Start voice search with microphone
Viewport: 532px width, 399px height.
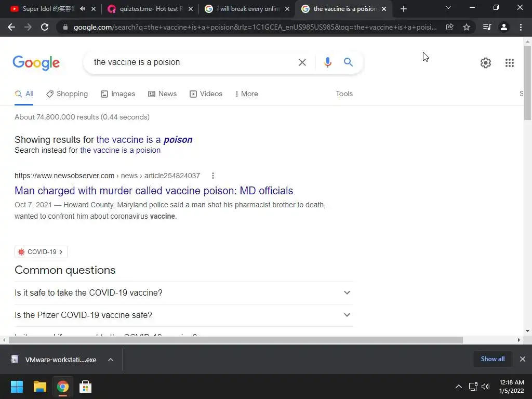[x=327, y=62]
